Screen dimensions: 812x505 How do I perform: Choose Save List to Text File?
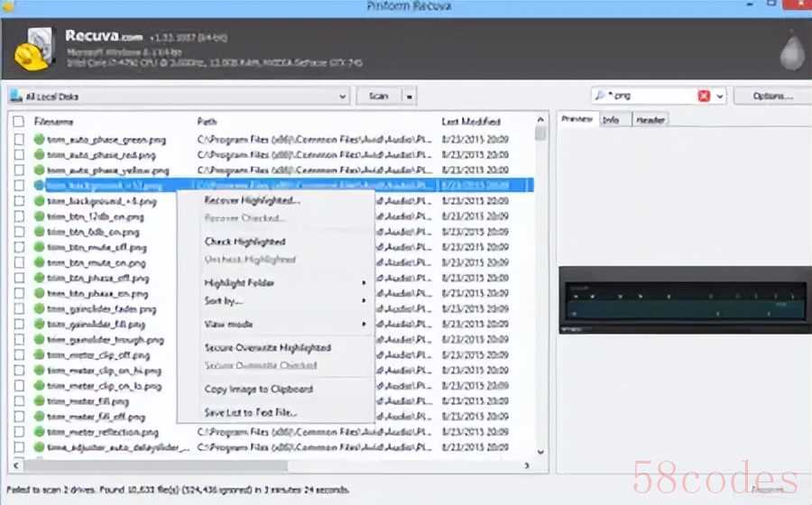click(250, 412)
